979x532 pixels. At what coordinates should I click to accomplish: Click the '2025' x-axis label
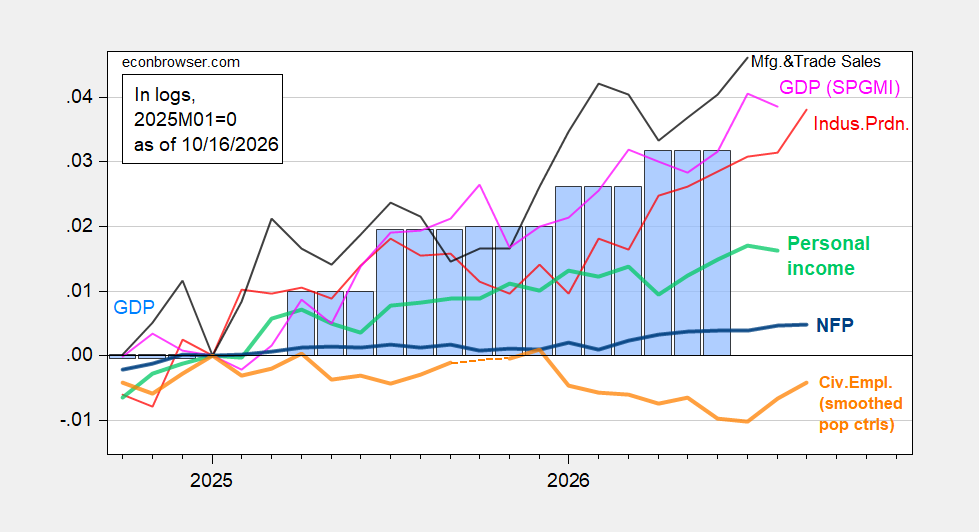211,480
